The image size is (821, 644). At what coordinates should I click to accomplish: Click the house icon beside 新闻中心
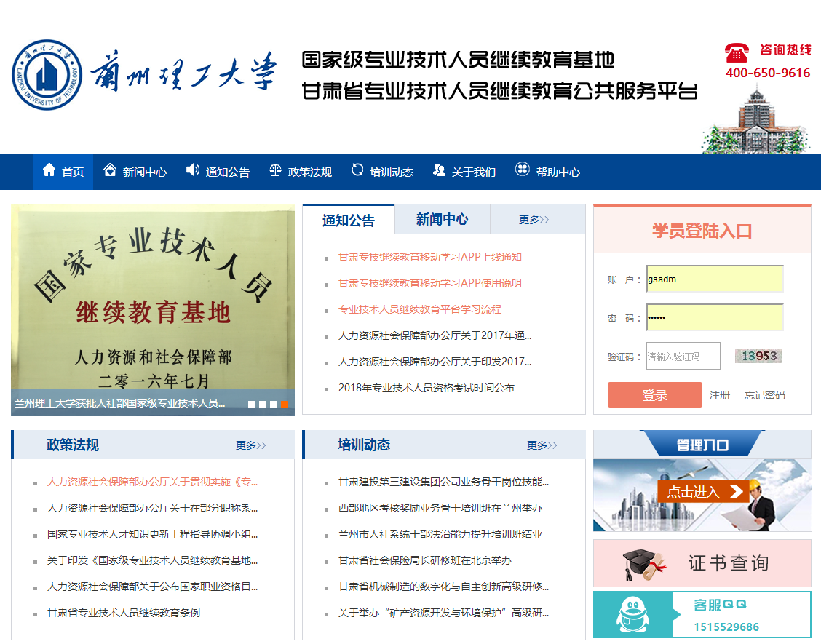tap(110, 170)
